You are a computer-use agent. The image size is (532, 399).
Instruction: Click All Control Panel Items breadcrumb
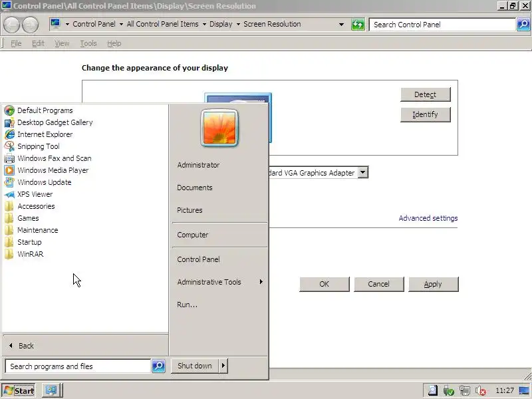click(x=162, y=24)
